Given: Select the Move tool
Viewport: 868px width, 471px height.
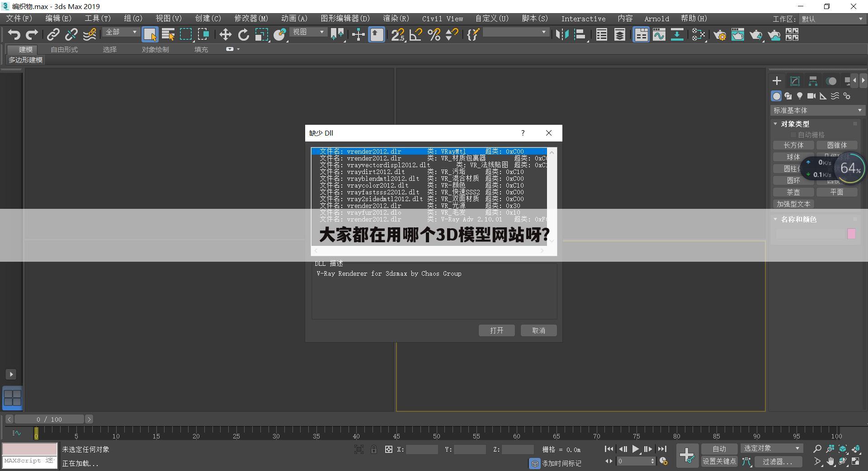Looking at the screenshot, I should click(x=225, y=34).
